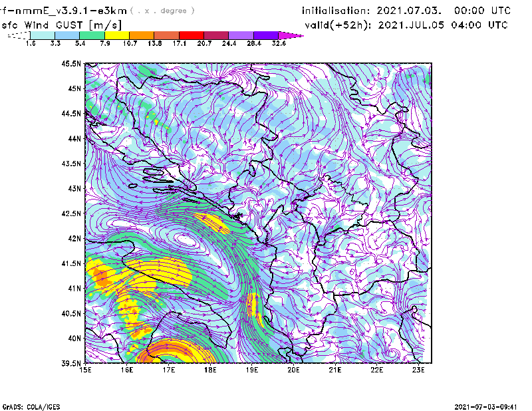Image resolution: width=532 pixels, height=411 pixels.
Task: Click the 16E longitude label
Action: pos(127,370)
